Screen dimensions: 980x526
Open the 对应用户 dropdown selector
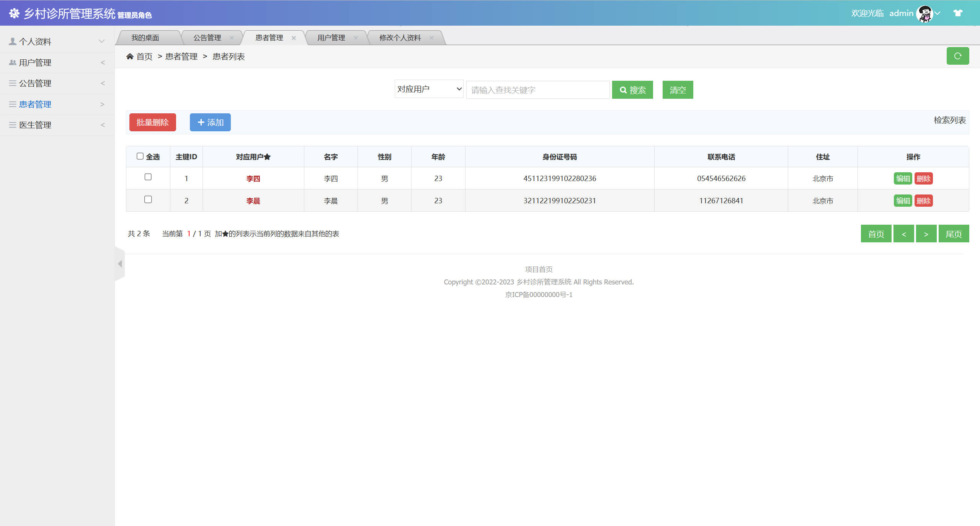(x=428, y=89)
